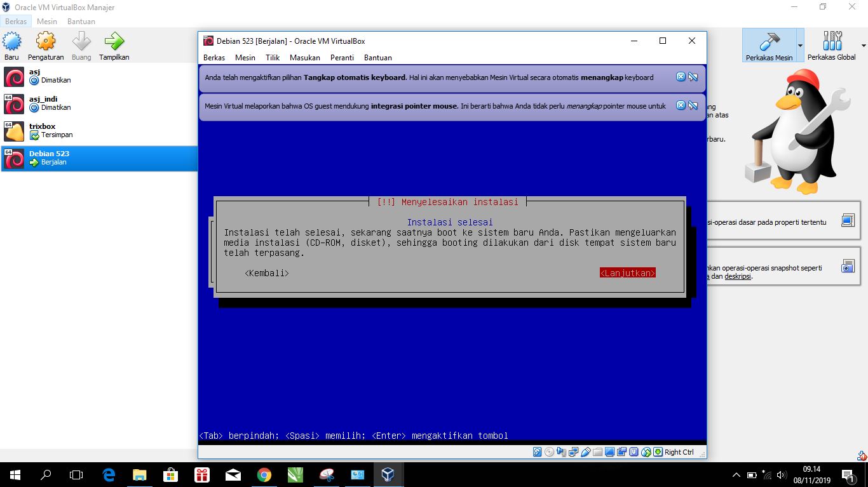
Task: Open the Mesin menu in Debian 523 window
Action: click(x=245, y=58)
